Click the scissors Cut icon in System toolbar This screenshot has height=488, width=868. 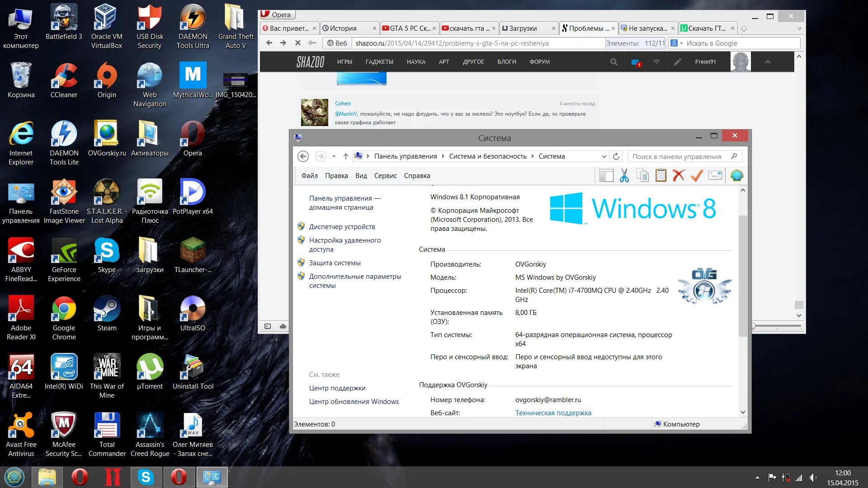pos(624,175)
